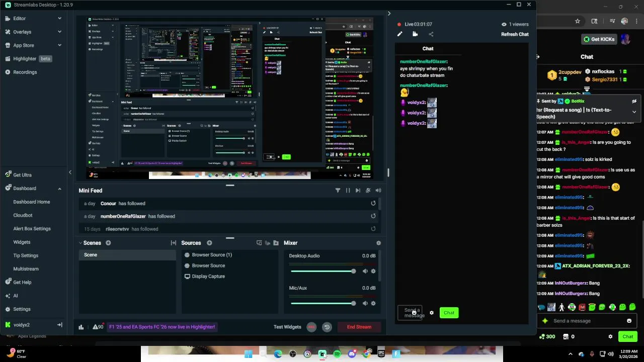The width and height of the screenshot is (644, 362).
Task: Select the Scene item in Scenes
Action: (x=127, y=255)
